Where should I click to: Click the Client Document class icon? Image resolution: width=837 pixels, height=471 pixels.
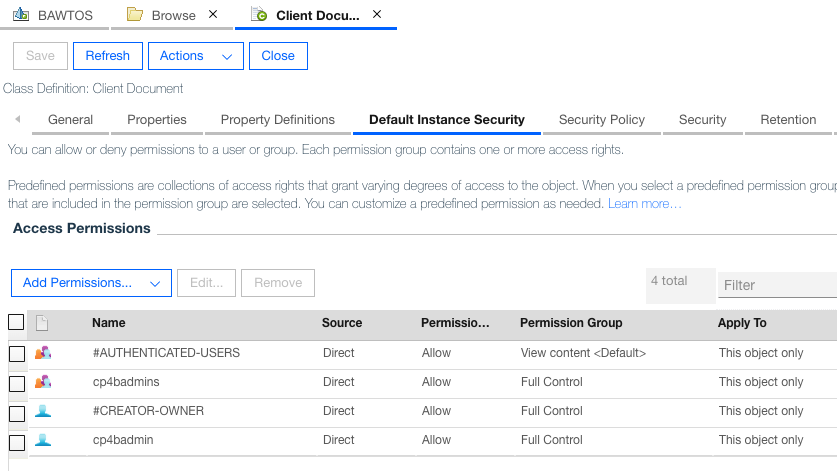tap(259, 14)
